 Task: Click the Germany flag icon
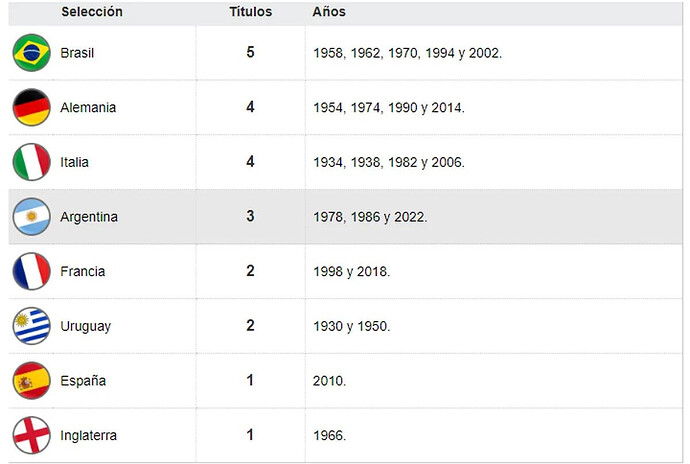31,107
